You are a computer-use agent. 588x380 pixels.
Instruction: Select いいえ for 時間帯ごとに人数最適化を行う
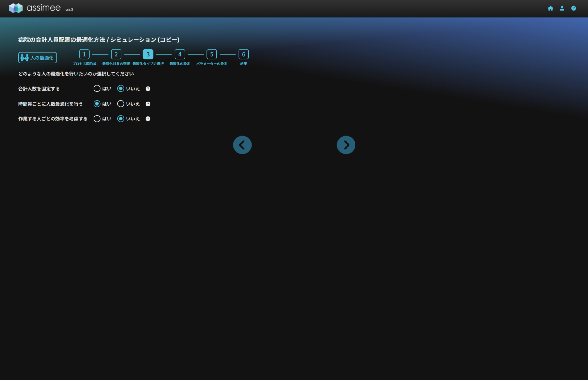pyautogui.click(x=121, y=104)
